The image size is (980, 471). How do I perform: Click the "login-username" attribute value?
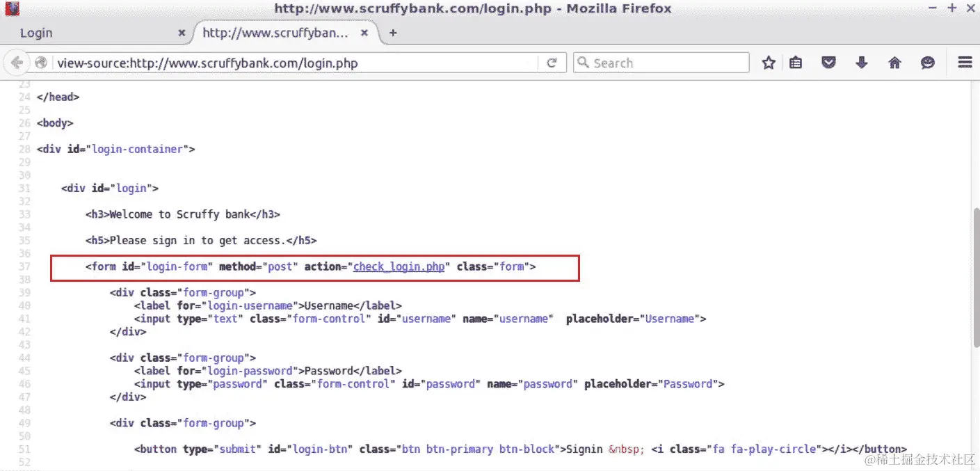point(250,305)
